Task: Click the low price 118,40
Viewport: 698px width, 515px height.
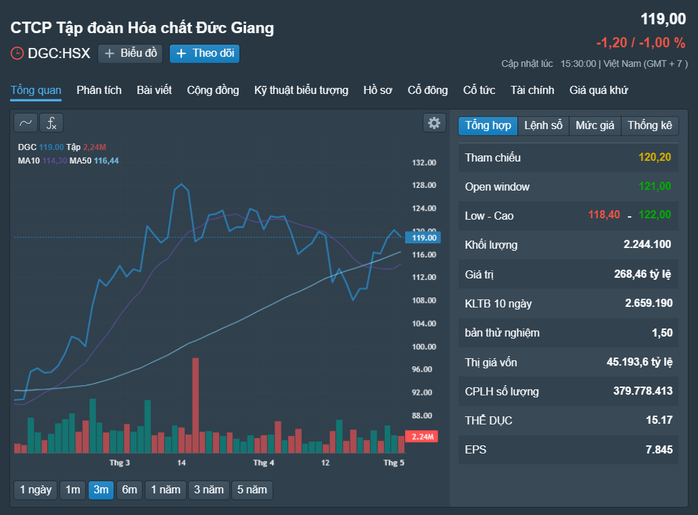Action: click(x=604, y=215)
